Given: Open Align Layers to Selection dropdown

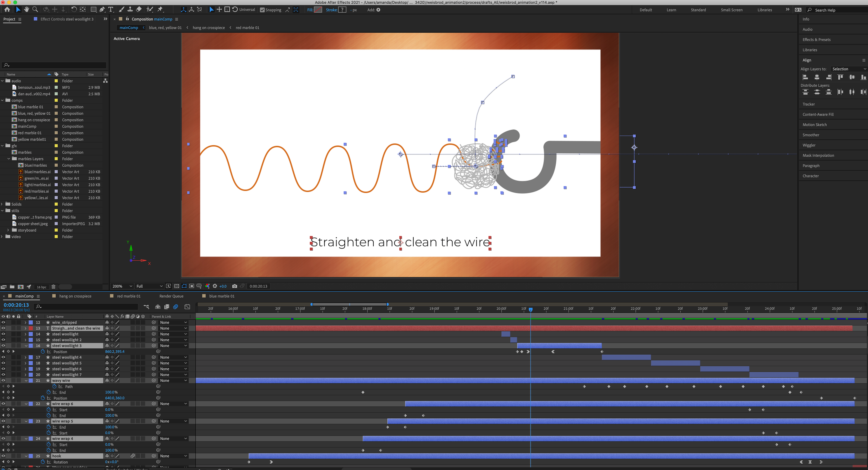Looking at the screenshot, I should [x=849, y=69].
